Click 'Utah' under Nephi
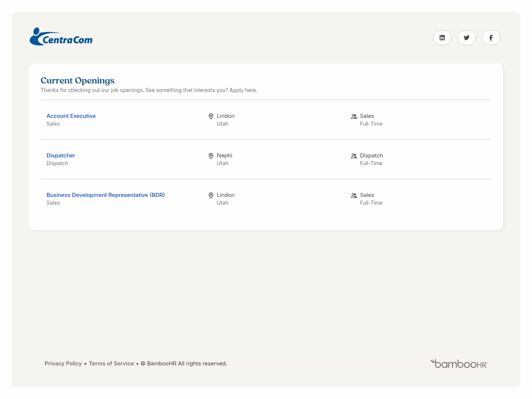532x399 pixels. (x=222, y=163)
